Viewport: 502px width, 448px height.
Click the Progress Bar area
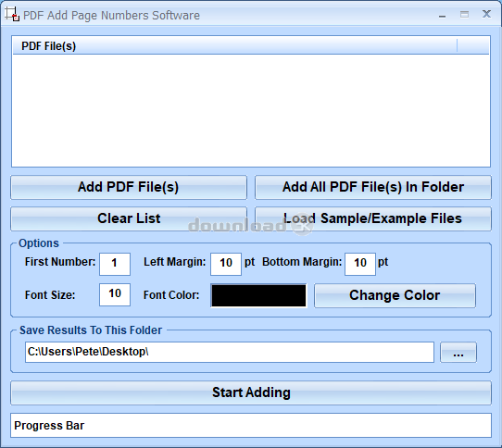pyautogui.click(x=251, y=425)
